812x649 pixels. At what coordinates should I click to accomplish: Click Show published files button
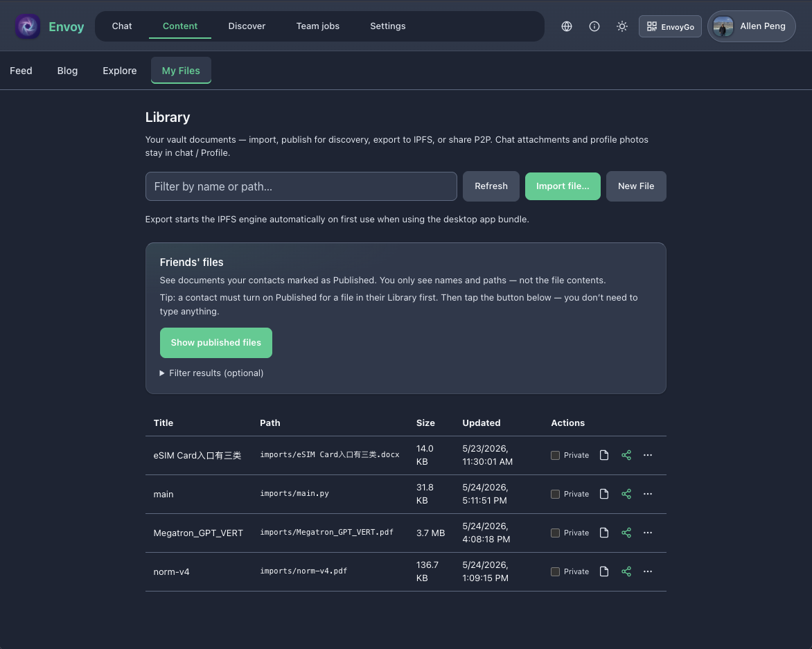click(216, 343)
